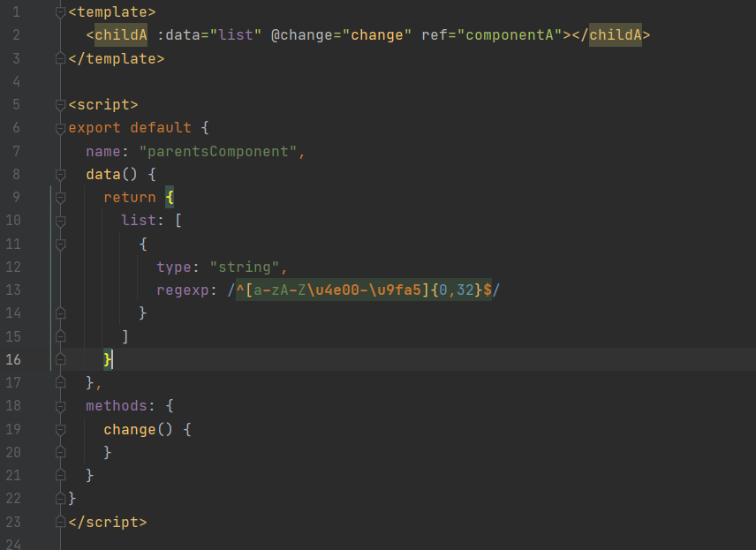Click line number 4 in the gutter
The image size is (756, 550).
click(x=17, y=81)
